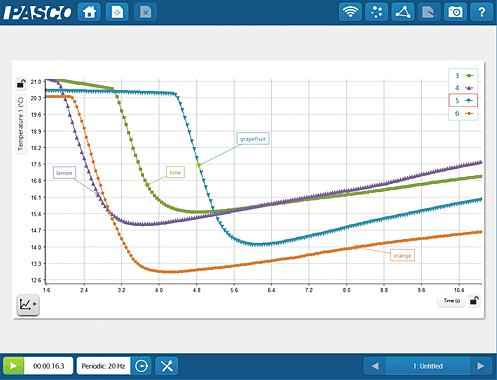
Task: Click the PASCO logo
Action: 37,13
